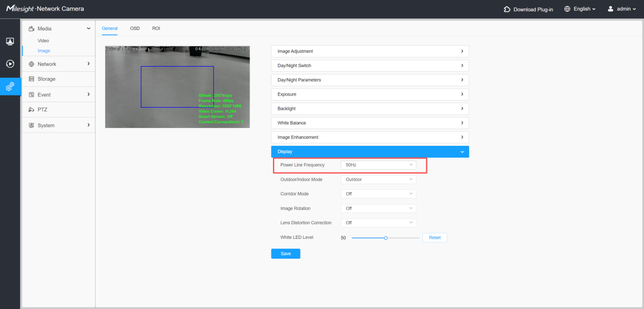644x309 pixels.
Task: Switch to the General tab
Action: 110,28
